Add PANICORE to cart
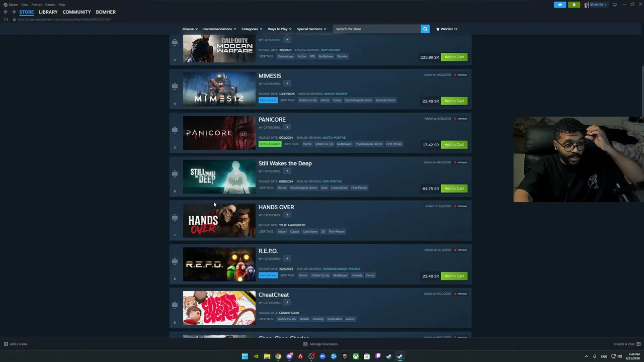The width and height of the screenshot is (644, 362). coord(454,144)
